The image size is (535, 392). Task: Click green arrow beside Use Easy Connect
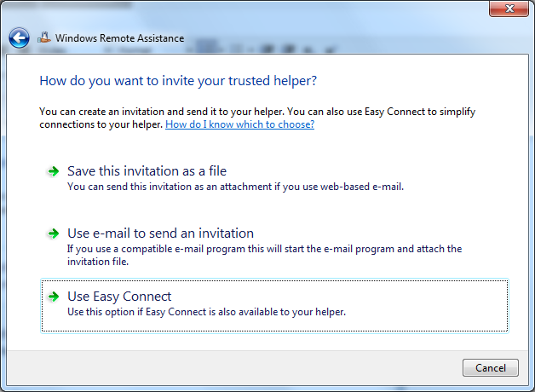(53, 297)
